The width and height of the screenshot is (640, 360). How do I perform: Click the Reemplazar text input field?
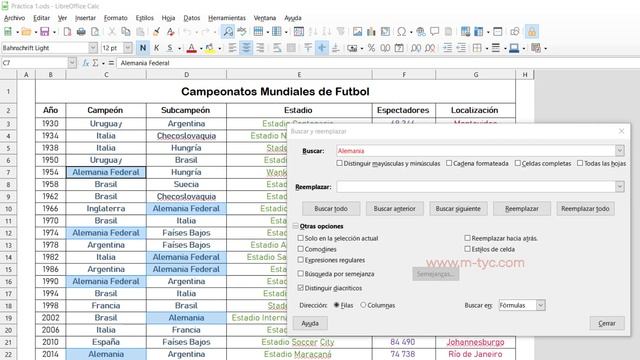point(476,187)
